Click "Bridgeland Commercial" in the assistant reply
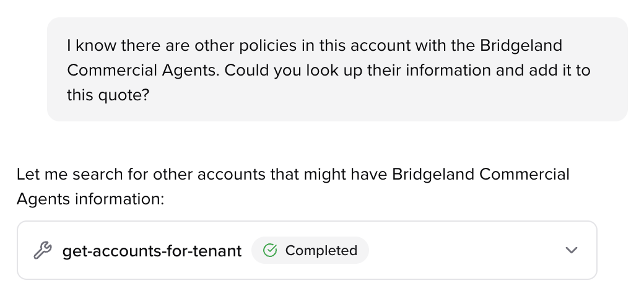 click(x=481, y=175)
